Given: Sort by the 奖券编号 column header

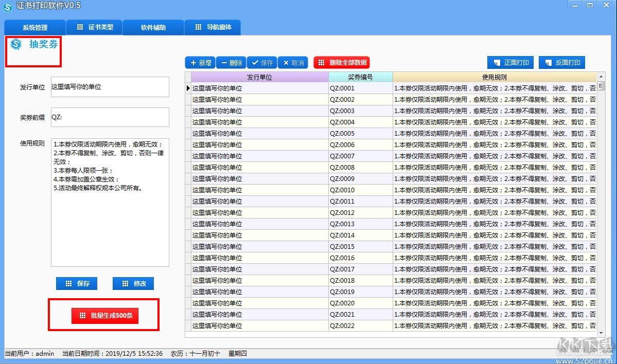Looking at the screenshot, I should pyautogui.click(x=360, y=77).
